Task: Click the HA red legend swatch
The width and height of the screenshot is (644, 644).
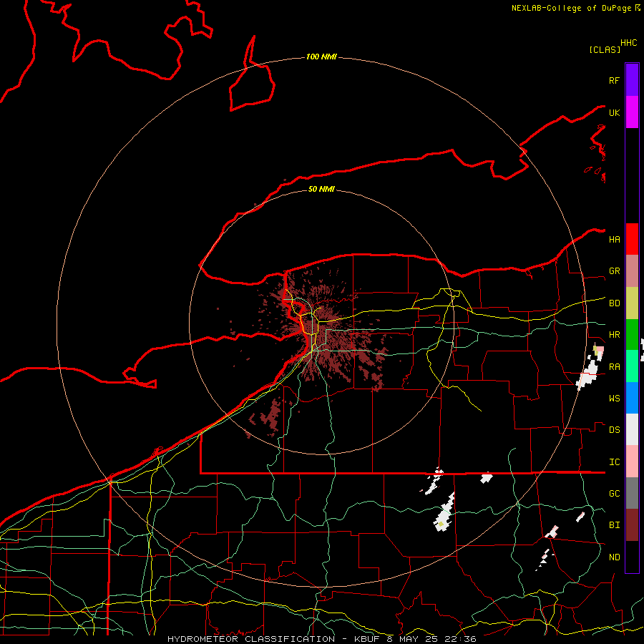Action: [x=632, y=239]
